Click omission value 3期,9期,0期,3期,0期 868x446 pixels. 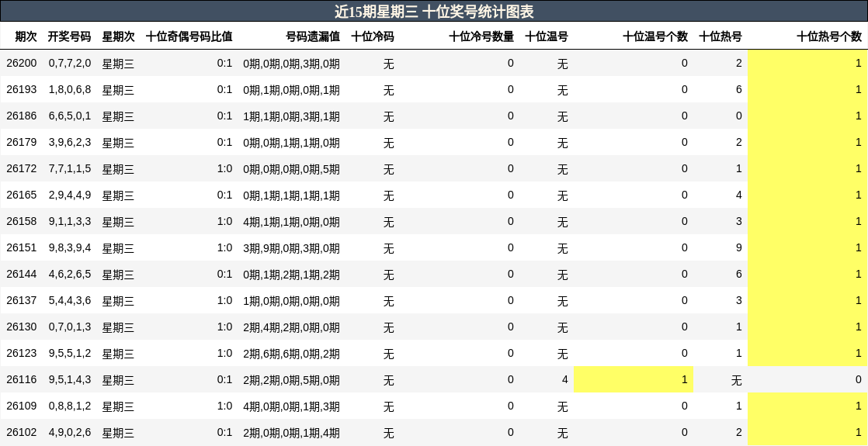coord(292,248)
